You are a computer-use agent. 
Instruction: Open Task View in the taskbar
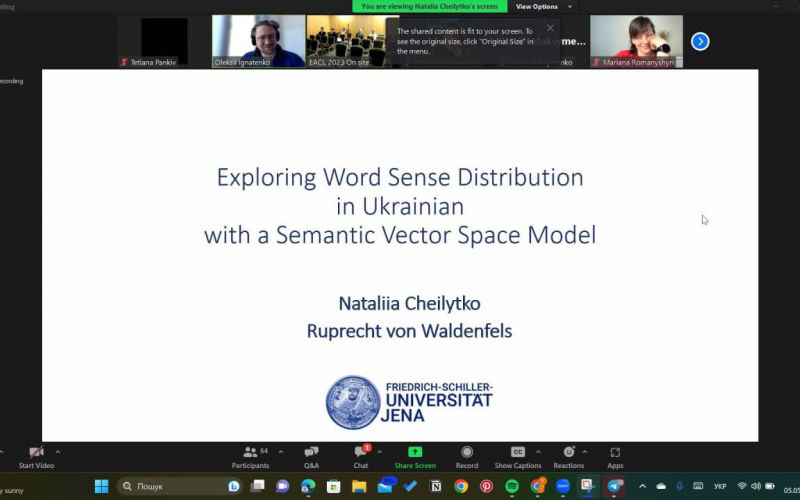(258, 486)
